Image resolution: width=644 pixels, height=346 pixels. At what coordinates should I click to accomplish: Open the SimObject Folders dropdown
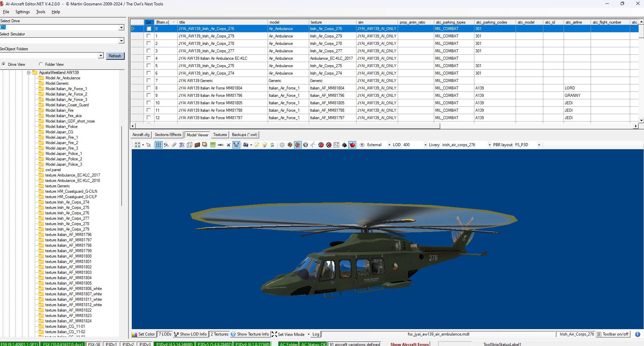(x=101, y=56)
